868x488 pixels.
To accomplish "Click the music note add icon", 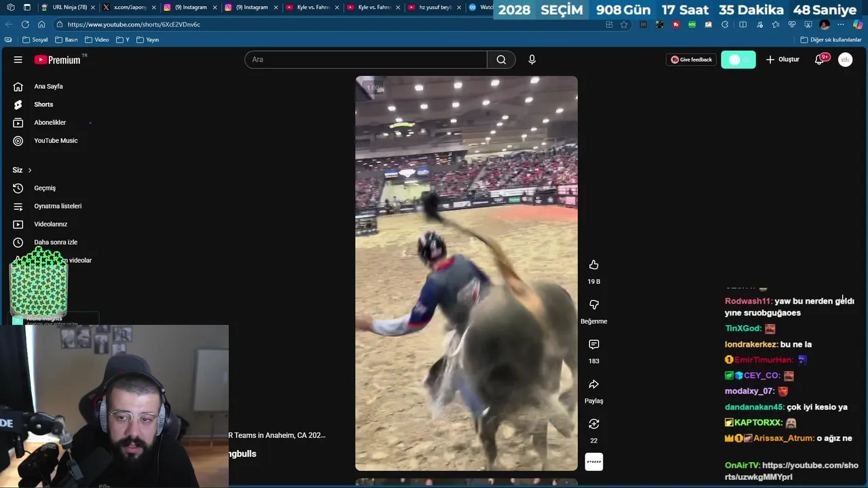I will click(759, 24).
